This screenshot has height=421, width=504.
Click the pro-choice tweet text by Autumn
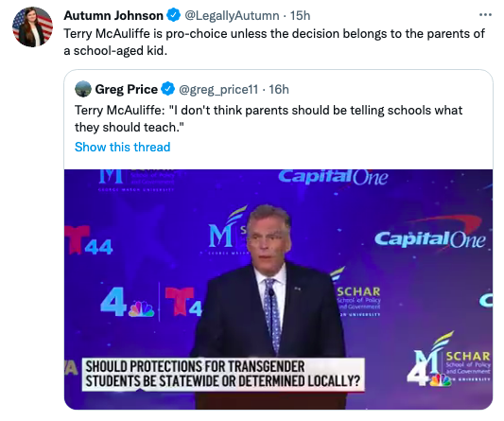click(274, 43)
